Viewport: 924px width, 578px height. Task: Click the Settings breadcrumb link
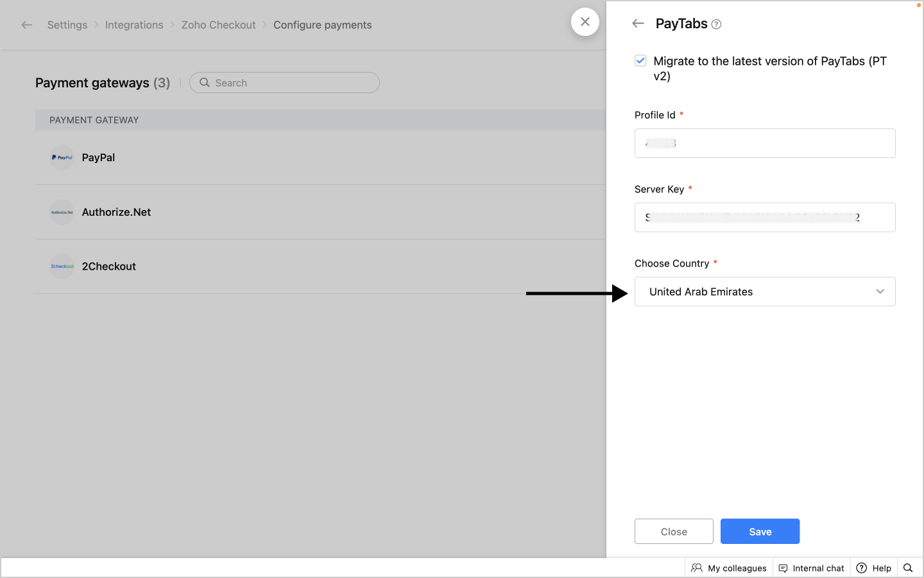pos(67,25)
